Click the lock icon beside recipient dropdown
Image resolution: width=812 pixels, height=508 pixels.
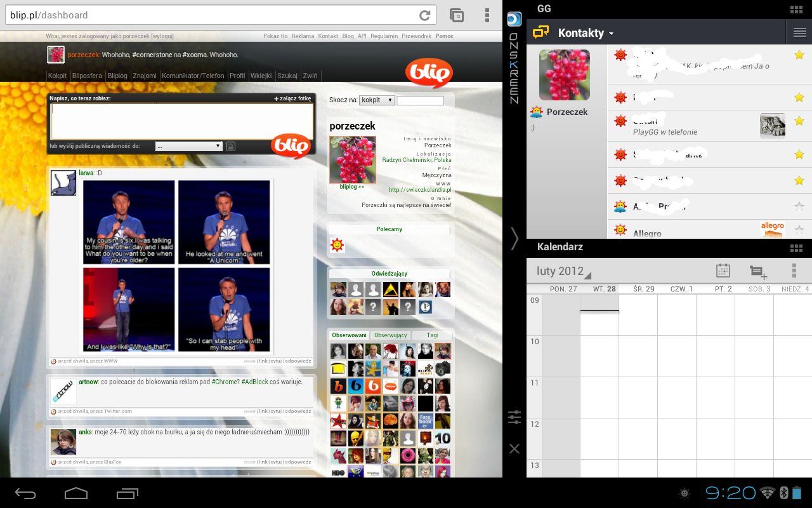[x=230, y=147]
